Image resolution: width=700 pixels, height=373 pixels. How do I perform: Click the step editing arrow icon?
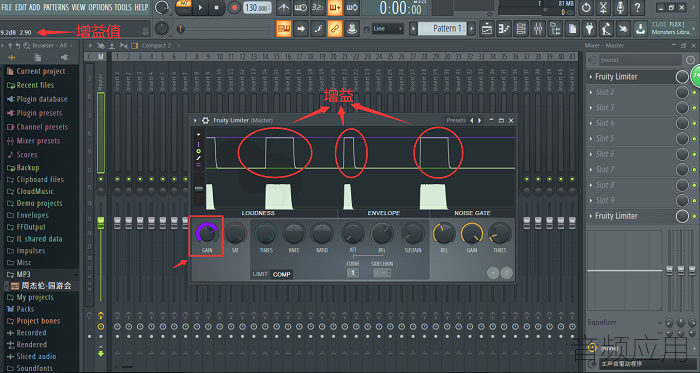[x=300, y=29]
